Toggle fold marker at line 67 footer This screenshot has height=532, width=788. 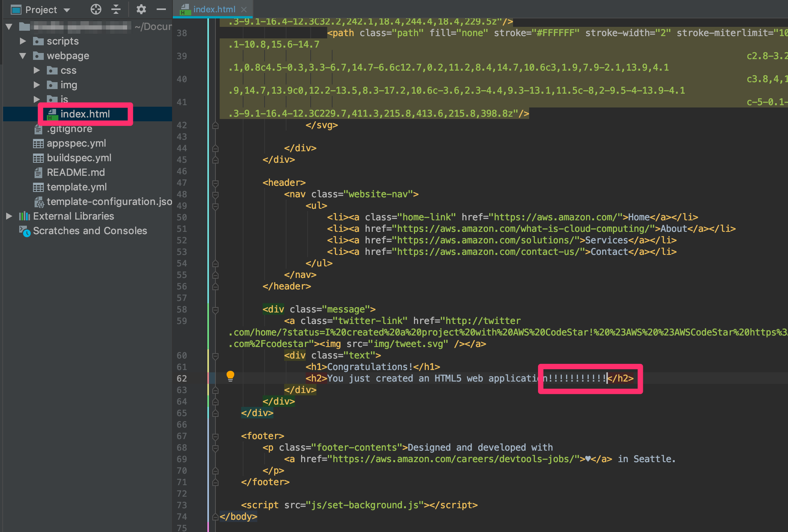[x=215, y=436]
